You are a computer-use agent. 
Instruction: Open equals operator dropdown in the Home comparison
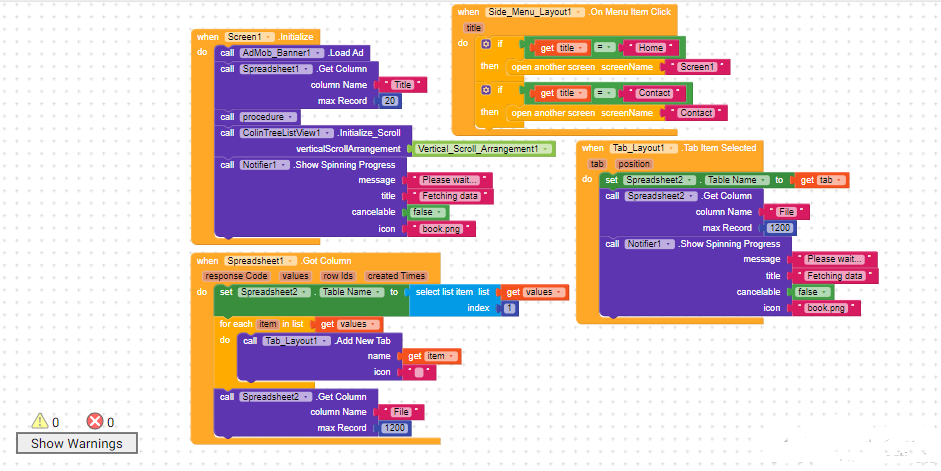603,48
